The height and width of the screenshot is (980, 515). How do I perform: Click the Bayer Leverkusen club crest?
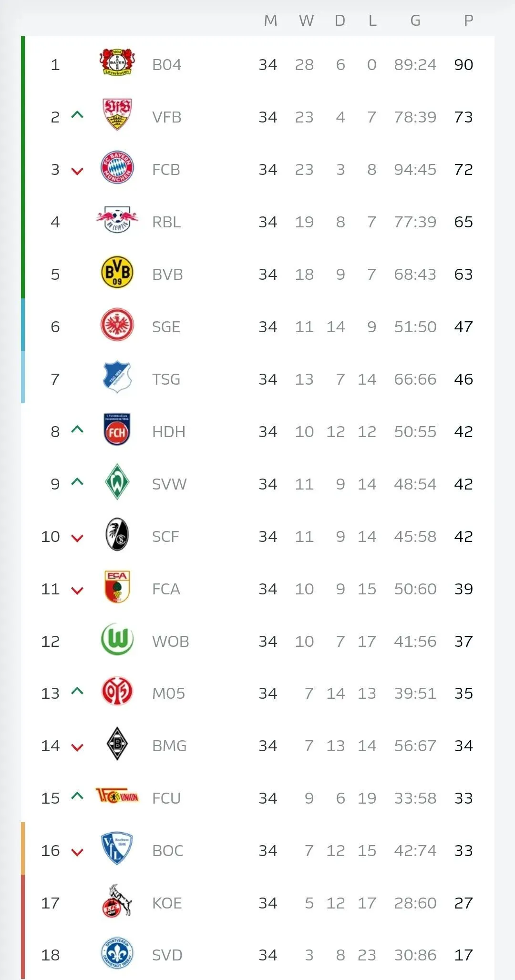117,62
